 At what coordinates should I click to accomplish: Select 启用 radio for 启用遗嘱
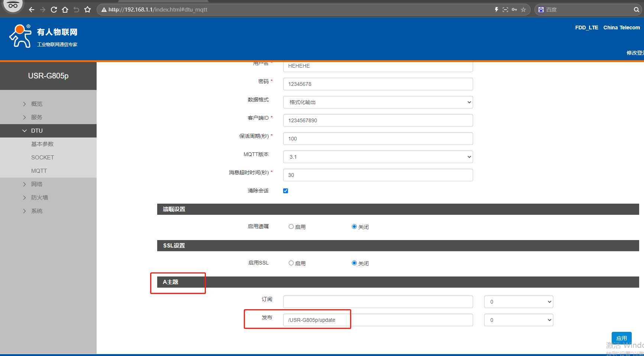(x=291, y=227)
